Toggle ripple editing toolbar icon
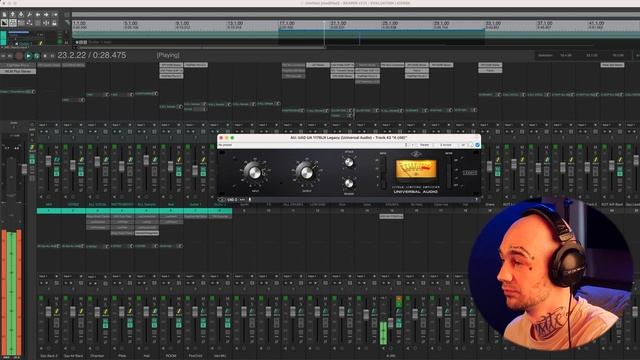Viewport: 640px width, 360px height. (x=21, y=23)
